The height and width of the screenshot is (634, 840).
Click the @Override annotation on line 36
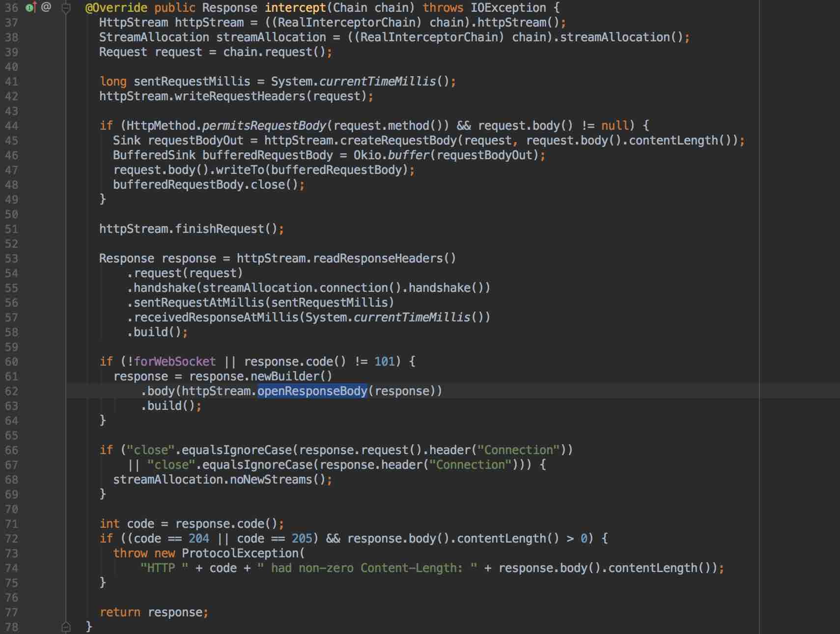coord(116,8)
